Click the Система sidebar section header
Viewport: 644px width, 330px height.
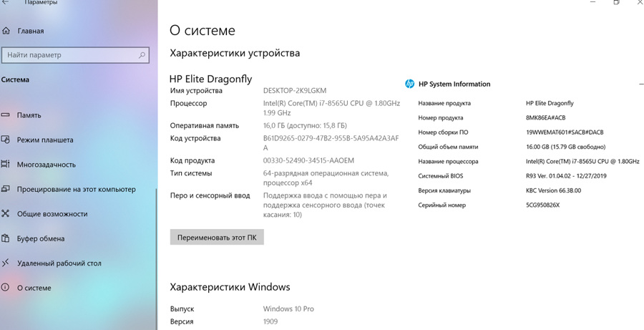click(x=15, y=79)
